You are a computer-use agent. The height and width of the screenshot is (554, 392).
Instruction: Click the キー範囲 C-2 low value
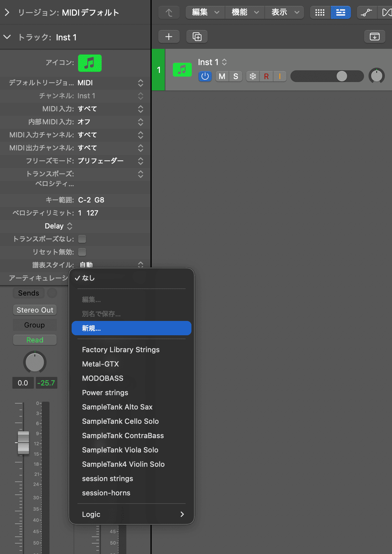pyautogui.click(x=84, y=200)
